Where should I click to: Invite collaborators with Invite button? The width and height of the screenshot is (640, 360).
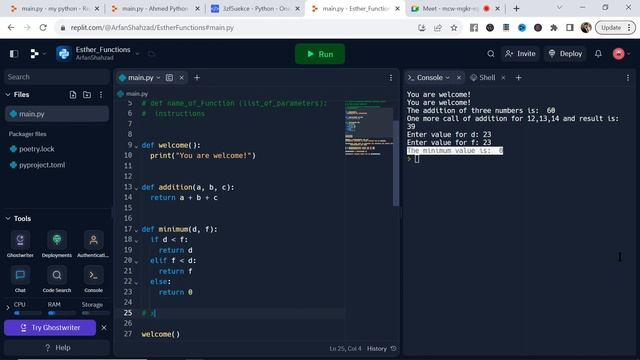point(520,53)
